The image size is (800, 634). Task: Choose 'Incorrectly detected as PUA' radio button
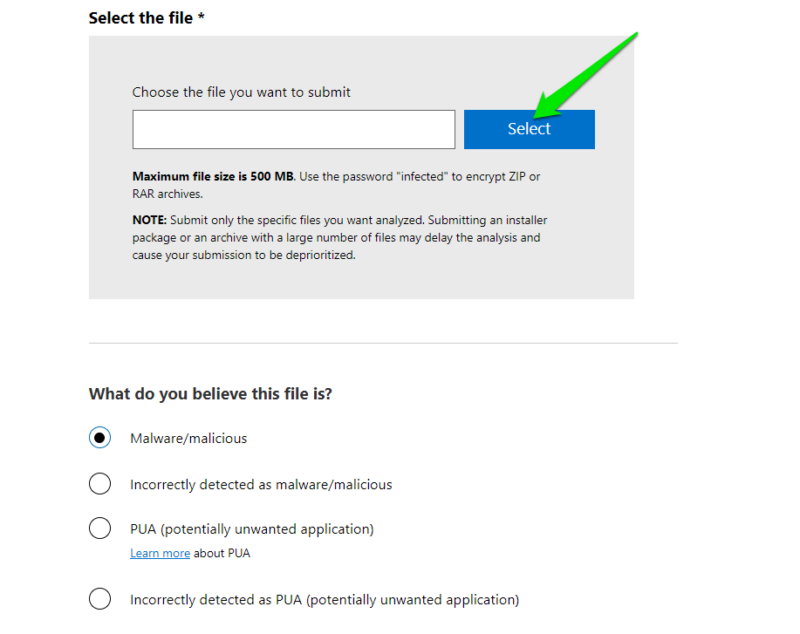point(100,598)
